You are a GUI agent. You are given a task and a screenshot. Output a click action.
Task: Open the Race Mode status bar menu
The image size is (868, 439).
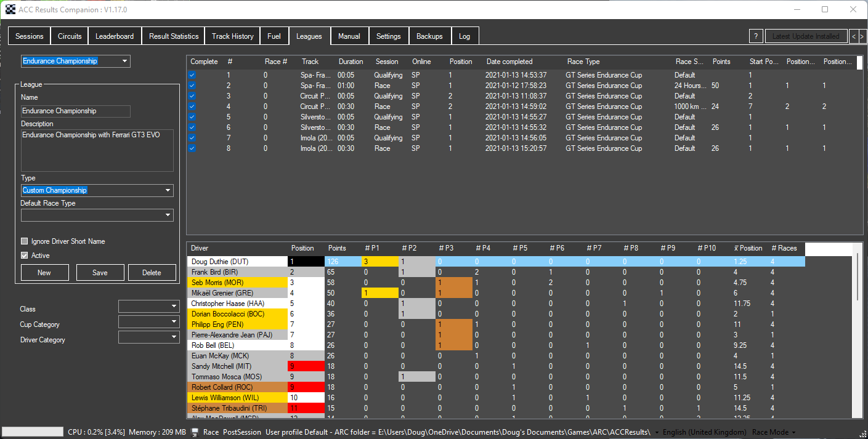coord(774,432)
